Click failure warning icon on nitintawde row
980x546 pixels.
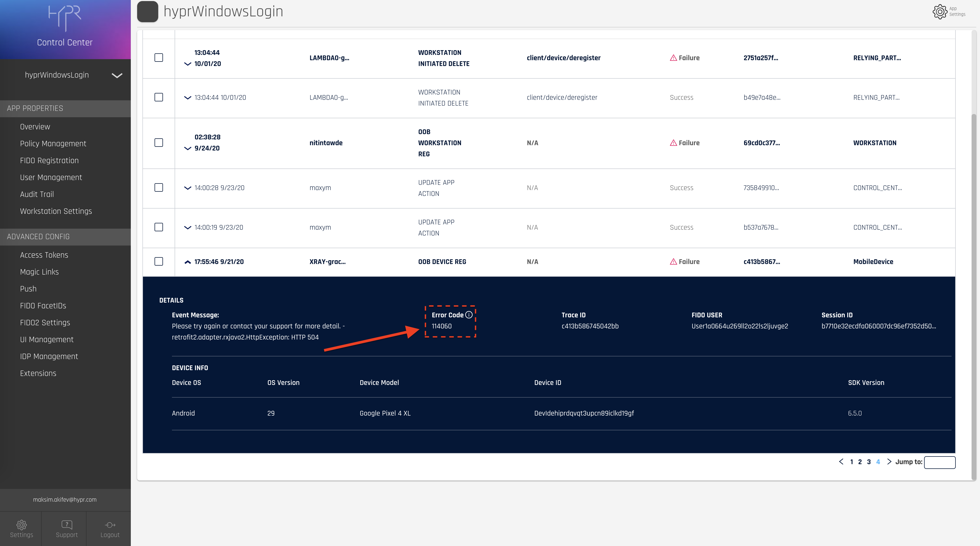coord(673,143)
